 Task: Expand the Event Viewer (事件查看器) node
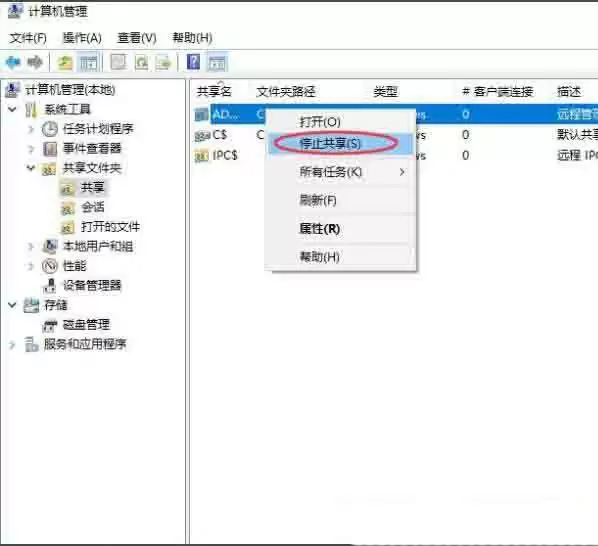(31, 149)
